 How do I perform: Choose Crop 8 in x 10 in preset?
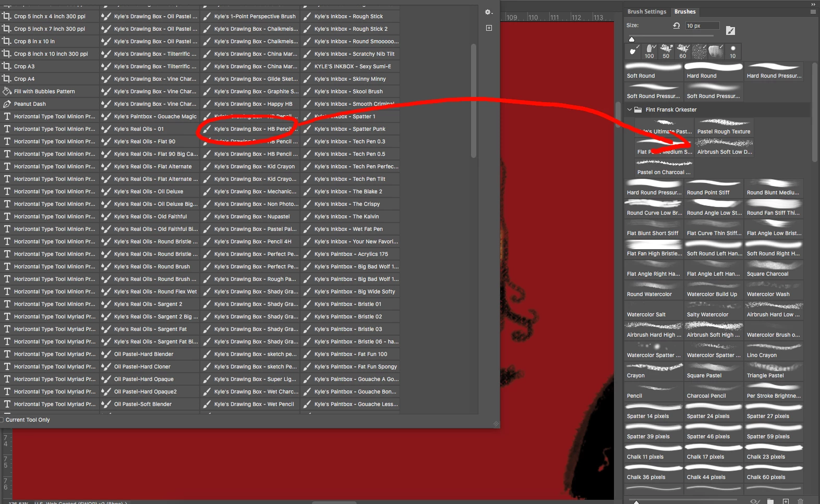click(50, 41)
